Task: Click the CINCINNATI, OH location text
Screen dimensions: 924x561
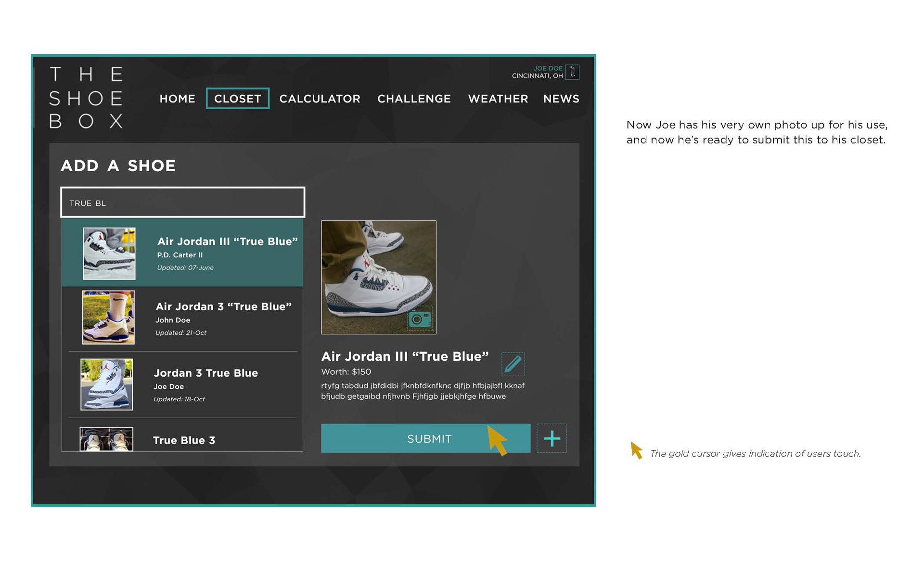Action: pyautogui.click(x=537, y=76)
